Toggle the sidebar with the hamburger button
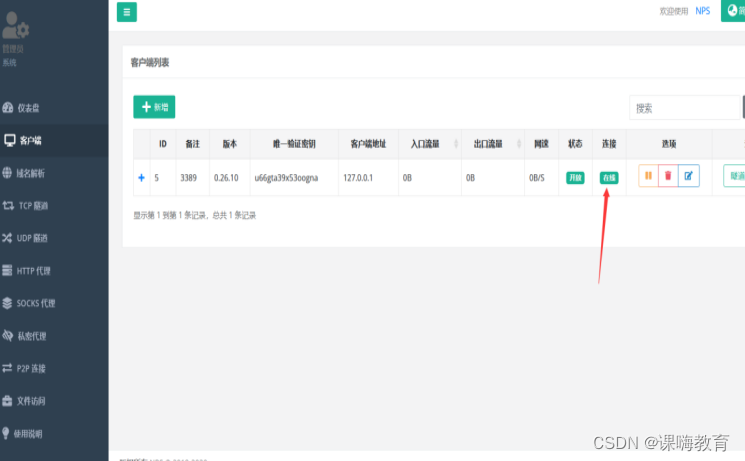Screen dimensions: 745x461 click(127, 12)
